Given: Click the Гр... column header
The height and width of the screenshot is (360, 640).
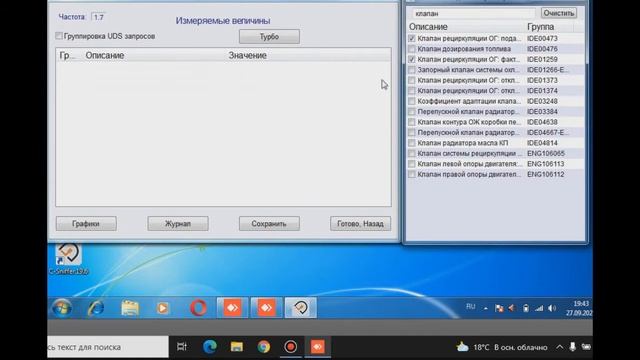Looking at the screenshot, I should (x=68, y=55).
